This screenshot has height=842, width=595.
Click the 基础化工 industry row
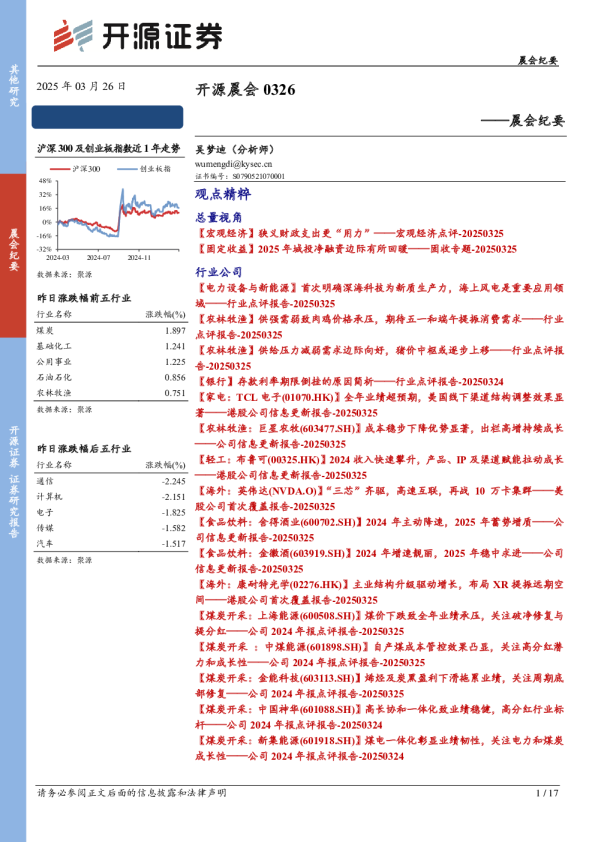point(111,346)
